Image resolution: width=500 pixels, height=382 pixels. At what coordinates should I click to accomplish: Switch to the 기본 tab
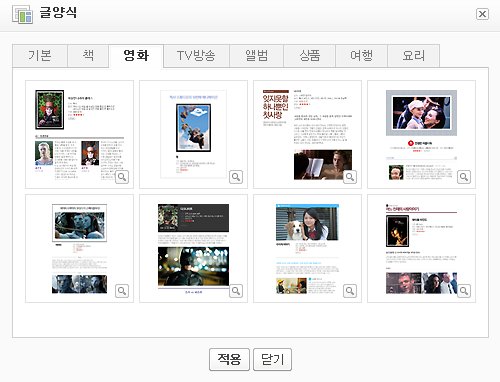40,56
